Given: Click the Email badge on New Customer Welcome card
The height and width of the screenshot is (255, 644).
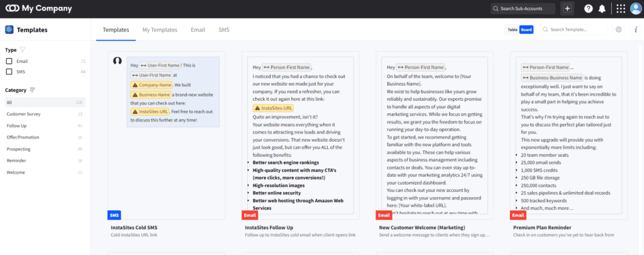Looking at the screenshot, I should [384, 215].
